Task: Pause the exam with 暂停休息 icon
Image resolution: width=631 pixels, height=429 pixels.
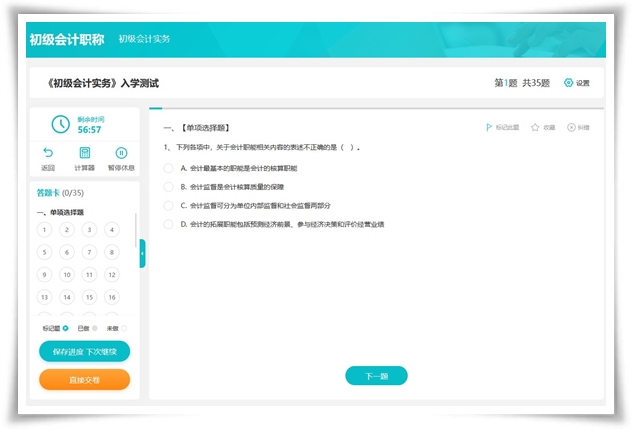Action: click(x=121, y=153)
